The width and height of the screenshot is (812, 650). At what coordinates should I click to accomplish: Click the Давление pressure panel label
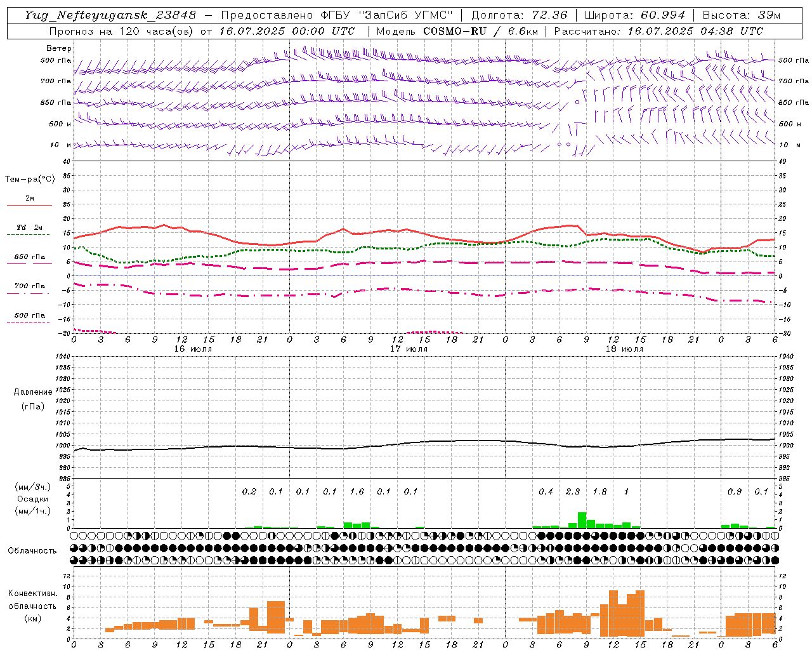pyautogui.click(x=33, y=392)
